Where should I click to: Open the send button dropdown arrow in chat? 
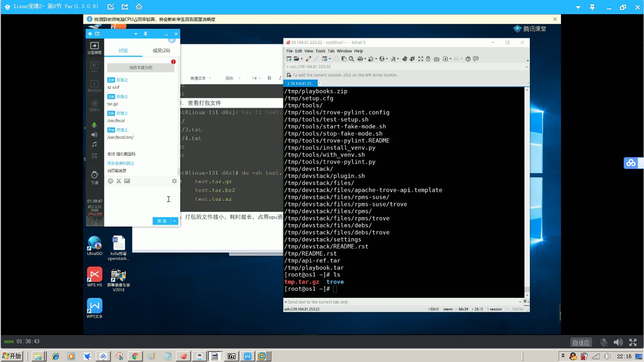coord(175,221)
